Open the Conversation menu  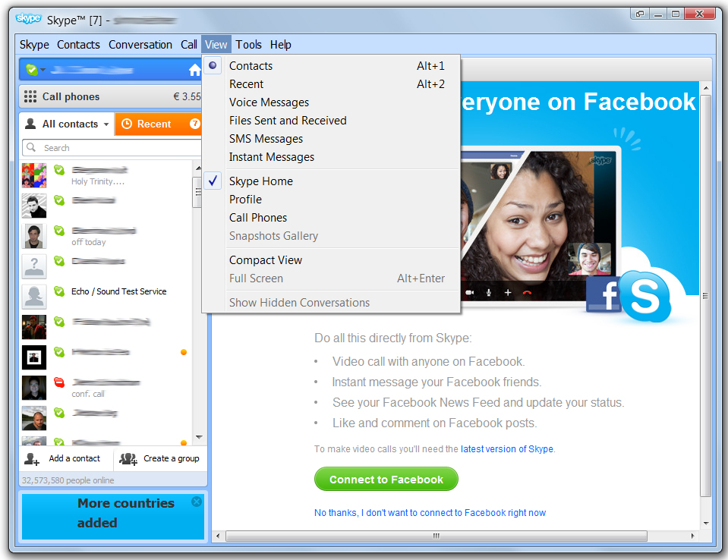pyautogui.click(x=140, y=45)
